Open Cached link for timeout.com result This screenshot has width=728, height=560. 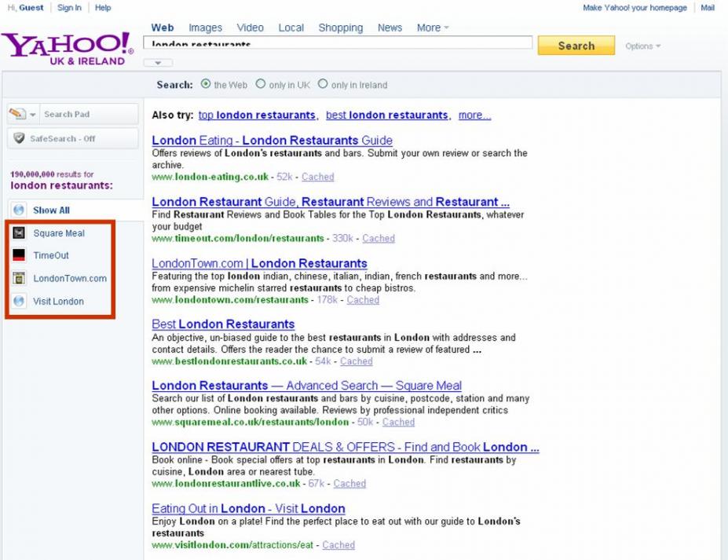[379, 238]
